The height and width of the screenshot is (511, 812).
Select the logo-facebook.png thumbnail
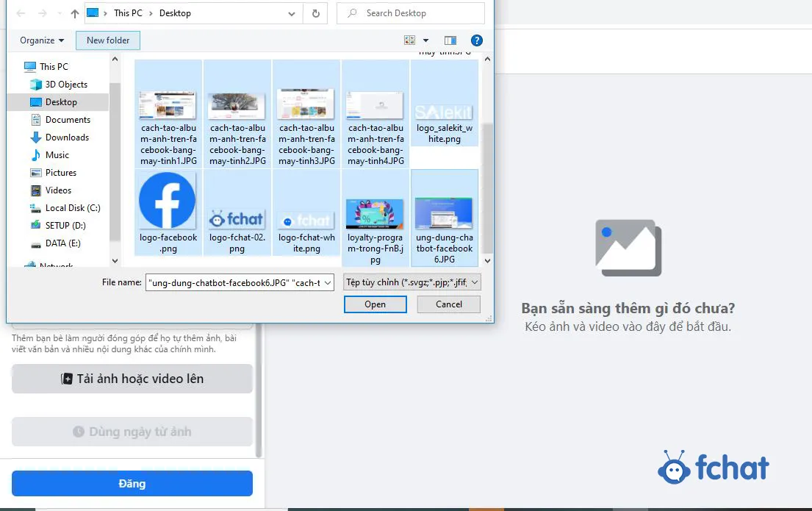(x=167, y=200)
